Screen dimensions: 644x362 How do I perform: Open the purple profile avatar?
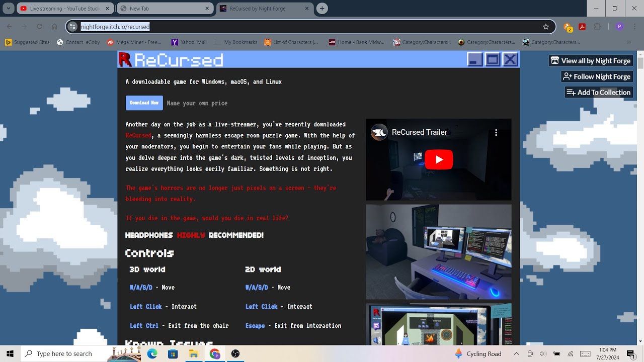pos(619,27)
